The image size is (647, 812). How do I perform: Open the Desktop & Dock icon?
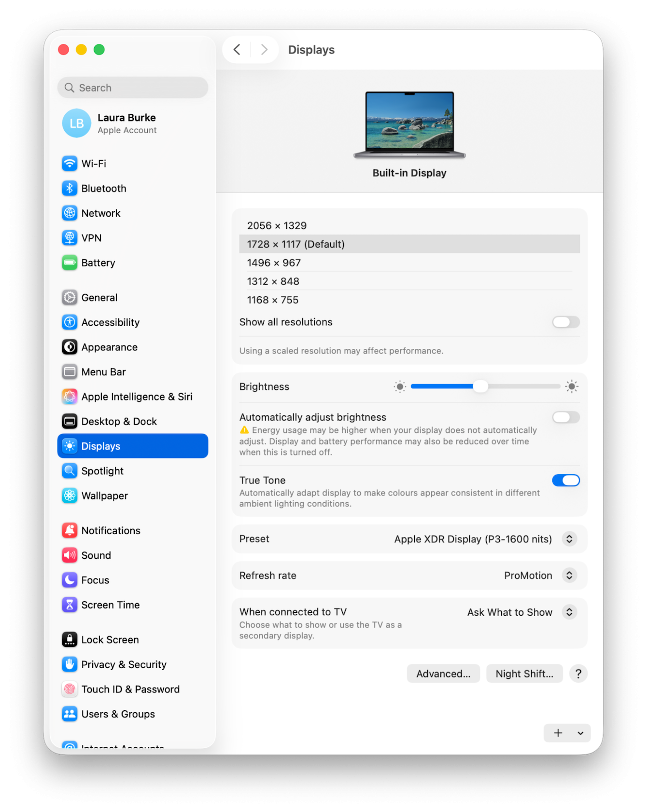coord(70,421)
